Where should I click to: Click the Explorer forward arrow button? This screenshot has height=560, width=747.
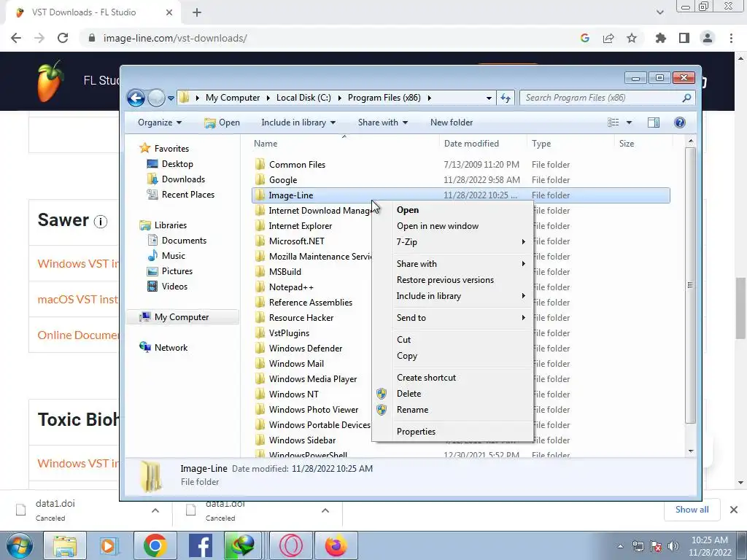(x=156, y=98)
